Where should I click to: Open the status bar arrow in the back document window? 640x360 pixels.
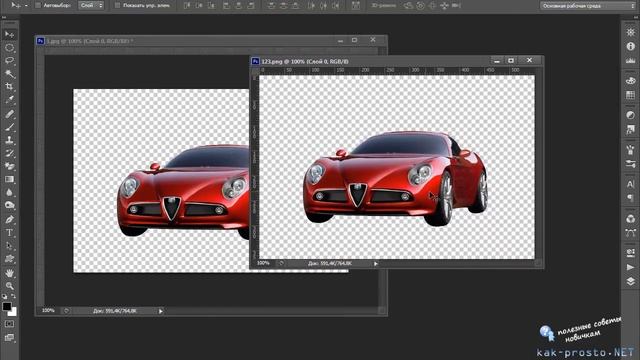pyautogui.click(x=160, y=311)
